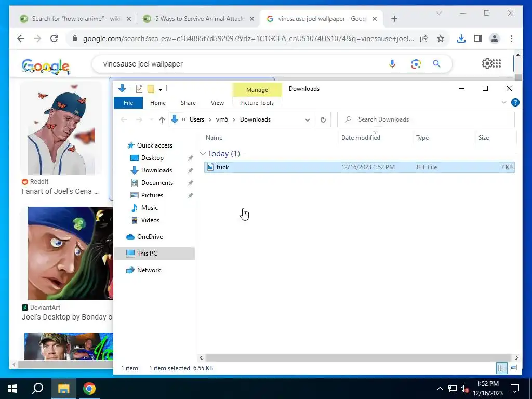Open Explorer help question mark

[x=515, y=102]
